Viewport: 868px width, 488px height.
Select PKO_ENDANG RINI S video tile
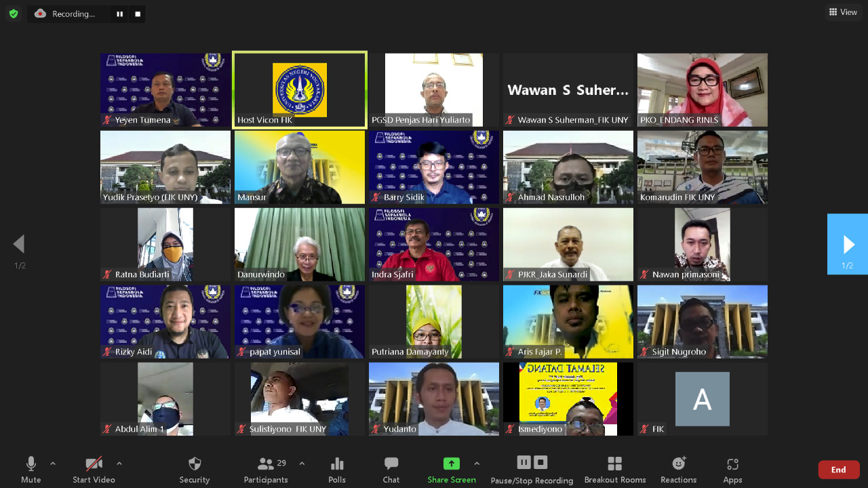703,90
